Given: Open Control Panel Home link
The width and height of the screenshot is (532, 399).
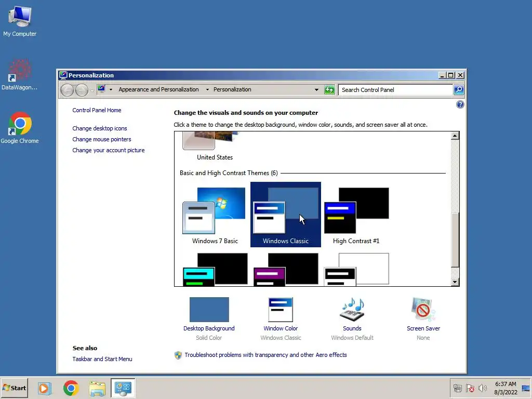Looking at the screenshot, I should click(97, 110).
